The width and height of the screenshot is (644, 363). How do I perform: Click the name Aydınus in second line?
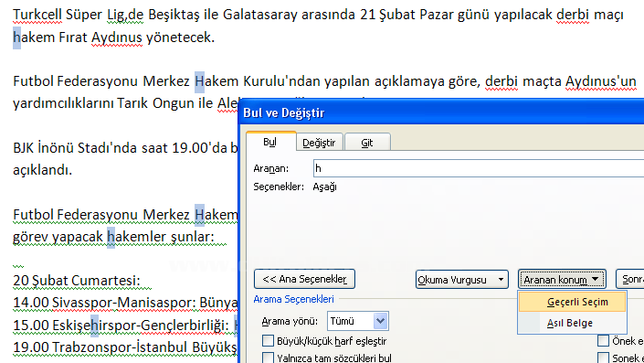point(117,37)
